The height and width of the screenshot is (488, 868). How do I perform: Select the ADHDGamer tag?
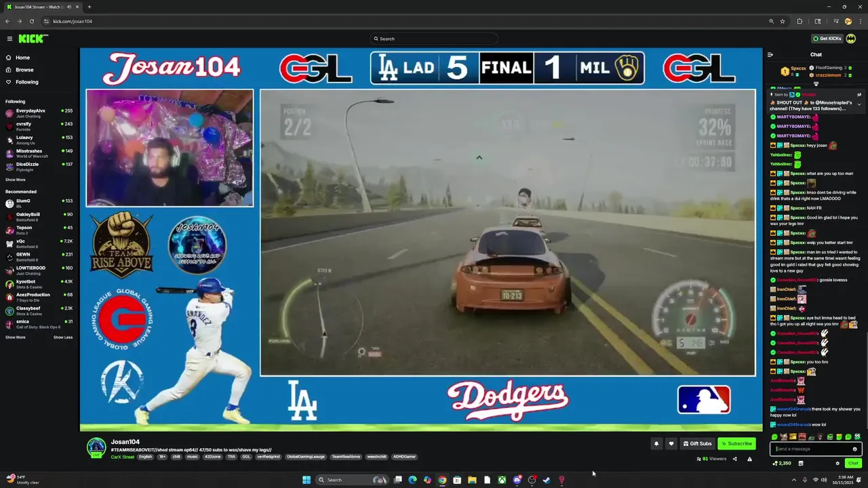click(404, 457)
